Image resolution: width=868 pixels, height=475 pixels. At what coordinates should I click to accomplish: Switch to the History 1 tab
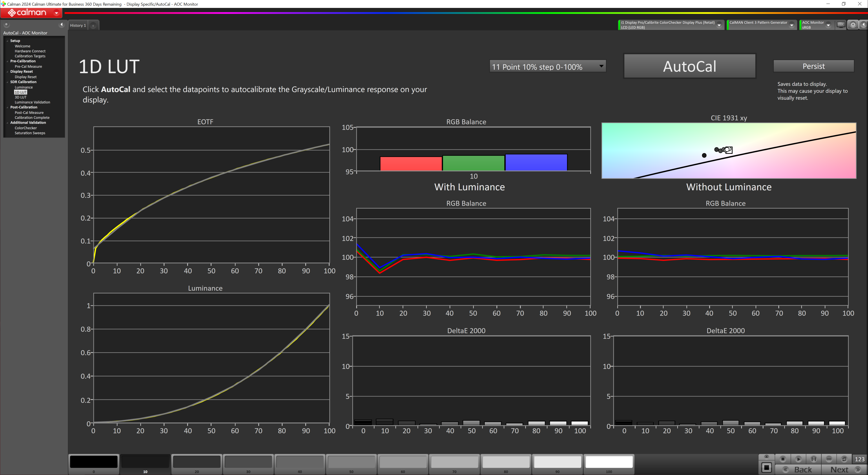(x=78, y=25)
